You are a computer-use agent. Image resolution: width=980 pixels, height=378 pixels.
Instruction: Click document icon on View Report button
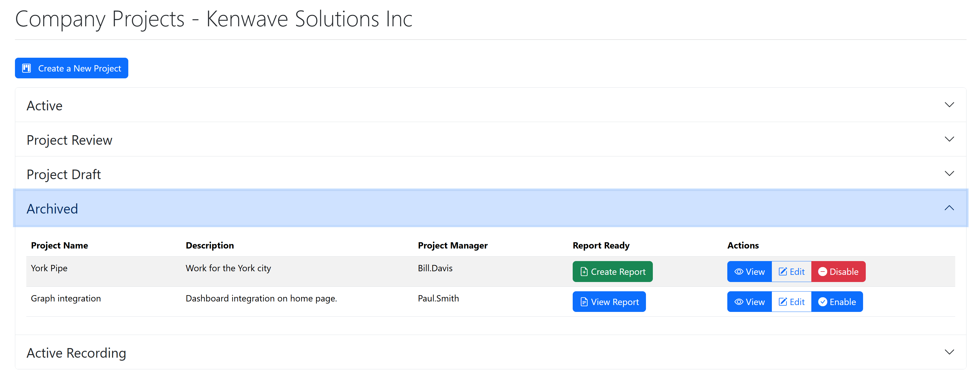tap(583, 301)
